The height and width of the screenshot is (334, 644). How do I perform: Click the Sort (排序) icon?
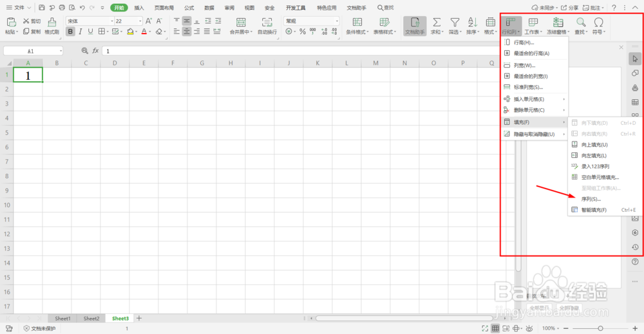point(473,22)
